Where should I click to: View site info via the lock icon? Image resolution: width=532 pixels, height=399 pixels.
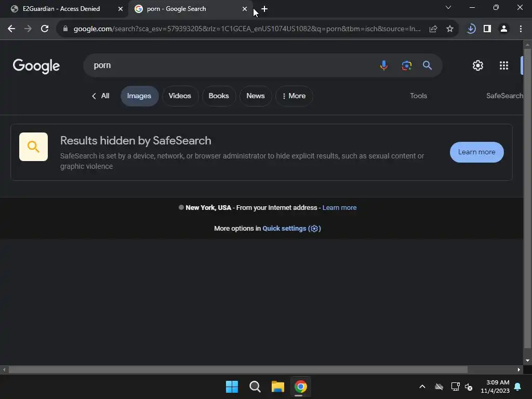tap(65, 29)
